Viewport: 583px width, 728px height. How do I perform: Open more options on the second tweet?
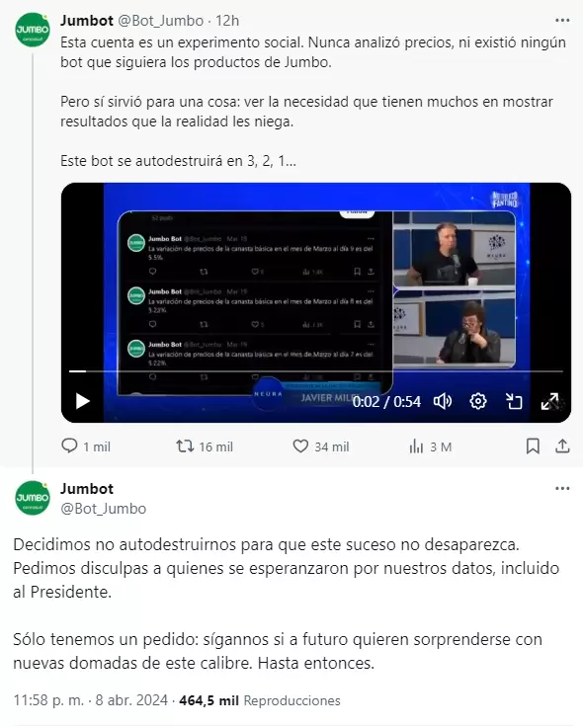(562, 488)
